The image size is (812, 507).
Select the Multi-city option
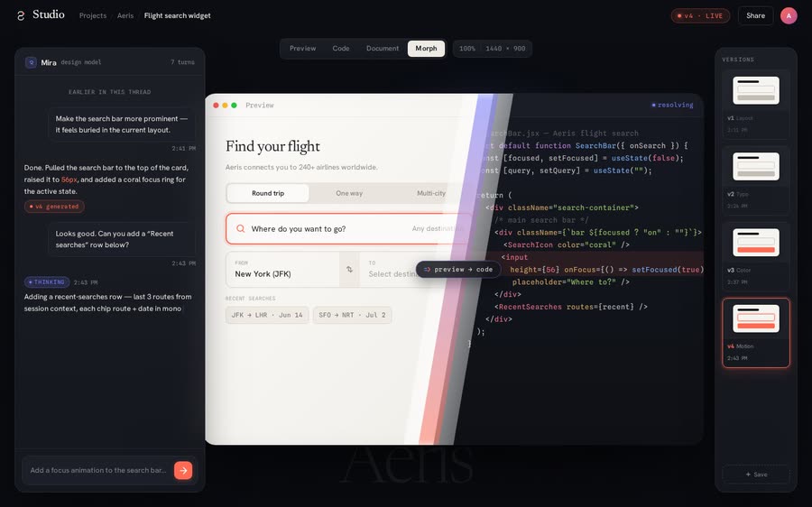tap(431, 193)
